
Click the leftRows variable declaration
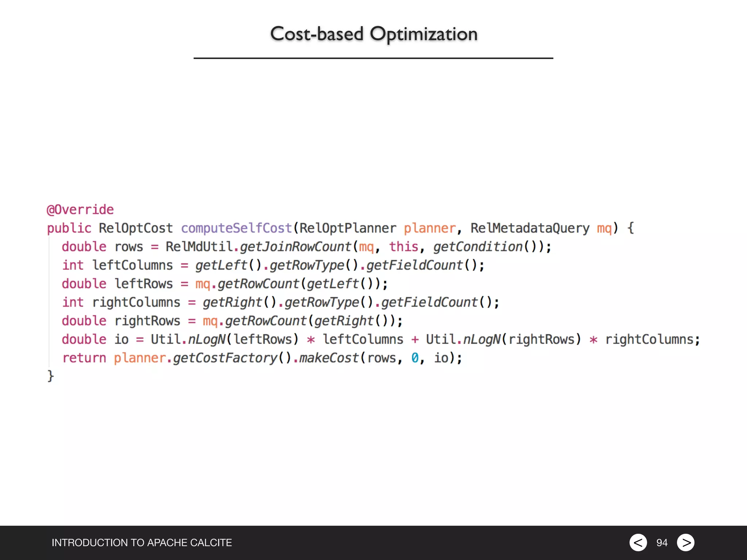point(143,284)
